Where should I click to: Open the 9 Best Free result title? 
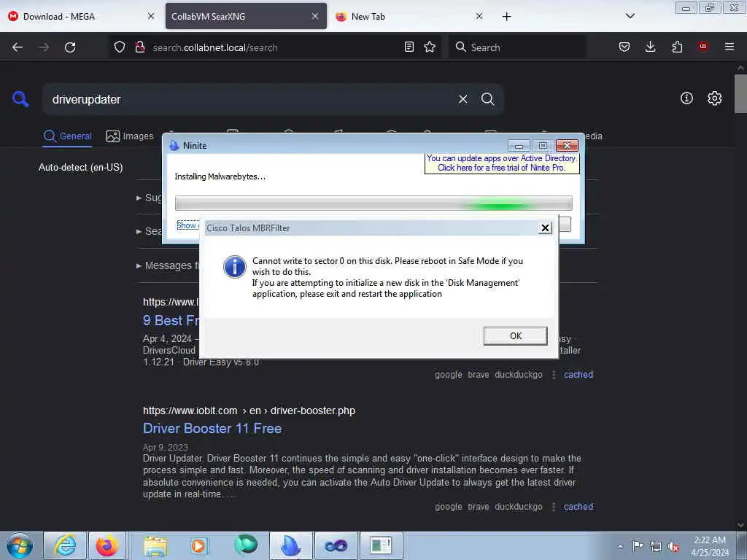pos(171,321)
